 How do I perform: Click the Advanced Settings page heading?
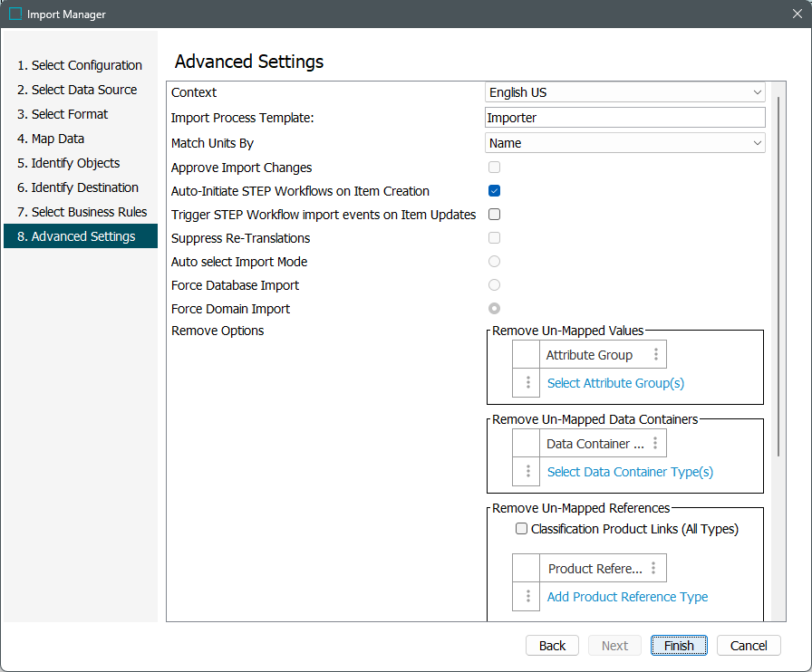[x=249, y=62]
